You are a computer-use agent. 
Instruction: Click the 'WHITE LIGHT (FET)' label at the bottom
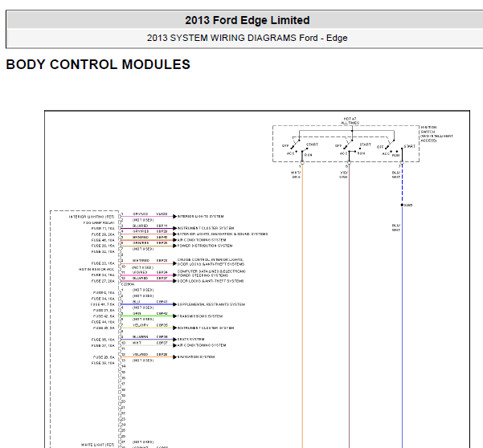click(x=98, y=445)
